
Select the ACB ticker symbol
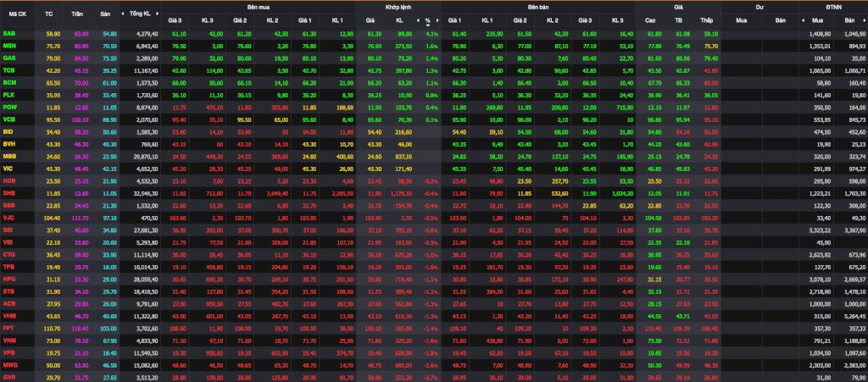pos(8,303)
